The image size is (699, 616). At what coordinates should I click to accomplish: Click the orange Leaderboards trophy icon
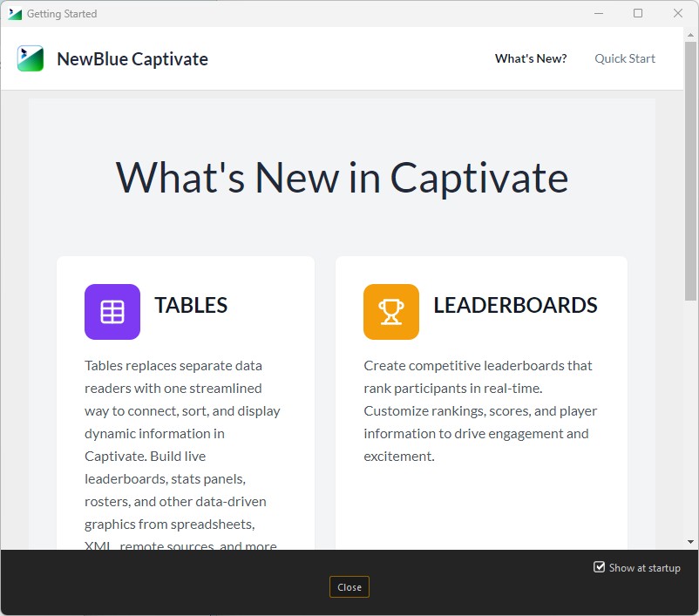point(391,312)
